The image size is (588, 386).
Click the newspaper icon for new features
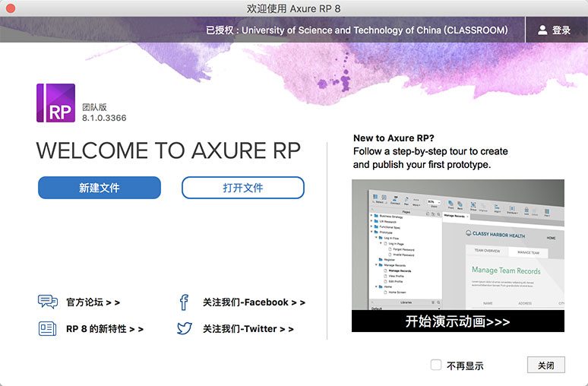coord(48,328)
